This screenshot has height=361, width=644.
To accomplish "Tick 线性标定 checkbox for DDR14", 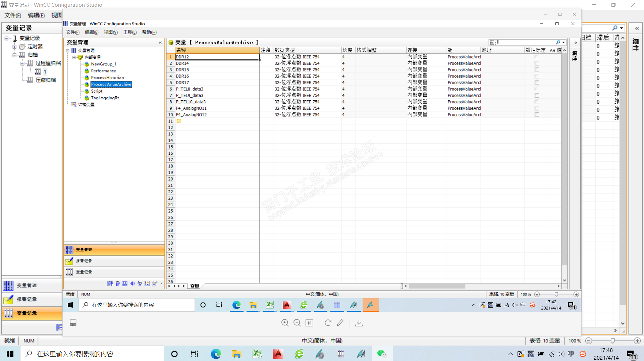I will pos(537,63).
